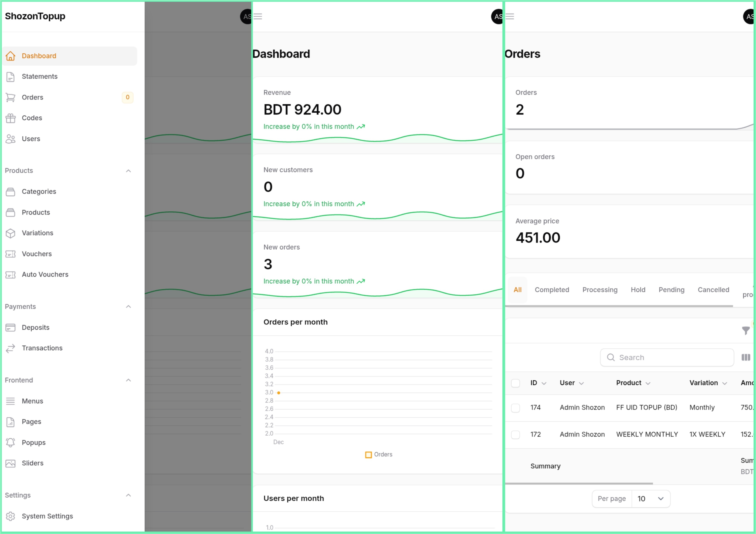Click the System Settings gear icon

click(x=11, y=516)
